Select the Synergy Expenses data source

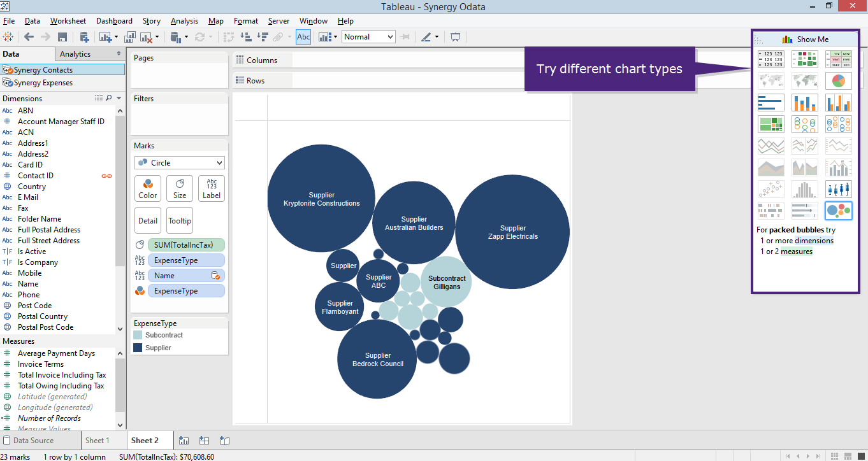point(62,83)
